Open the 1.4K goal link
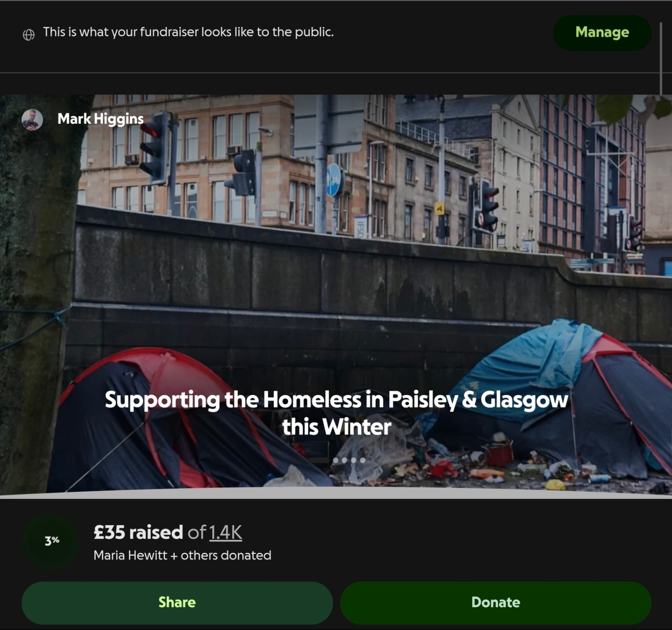This screenshot has width=672, height=630. pyautogui.click(x=225, y=532)
